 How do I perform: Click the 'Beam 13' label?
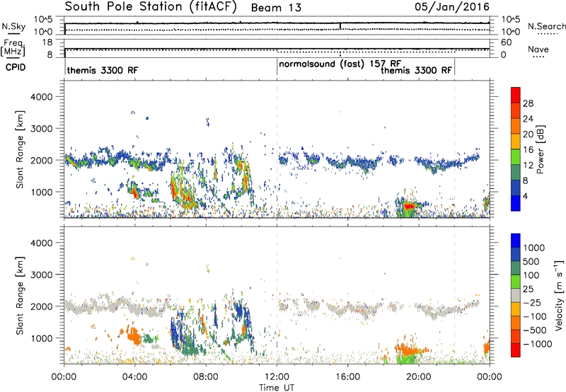(x=276, y=8)
